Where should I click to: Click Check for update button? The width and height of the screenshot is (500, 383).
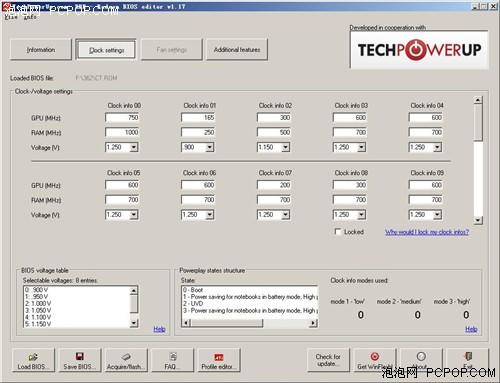328,360
